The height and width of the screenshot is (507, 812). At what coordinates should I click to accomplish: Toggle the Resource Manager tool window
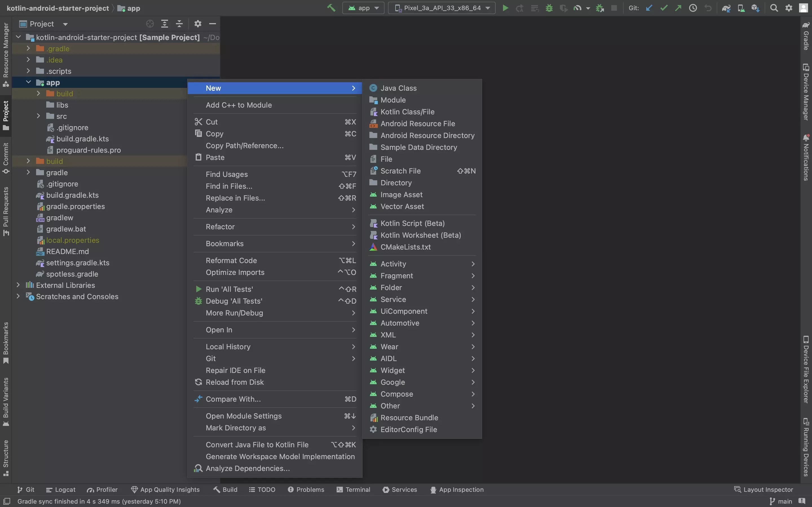coord(6,54)
